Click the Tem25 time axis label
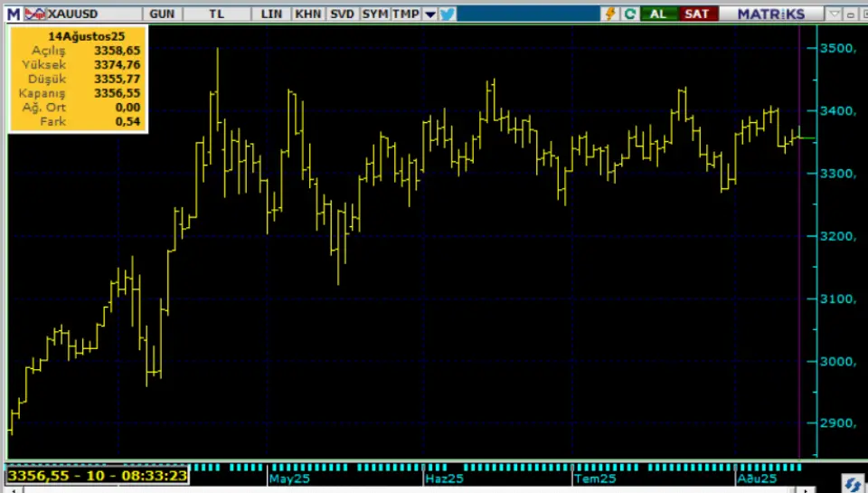The width and height of the screenshot is (868, 493). pyautogui.click(x=595, y=479)
